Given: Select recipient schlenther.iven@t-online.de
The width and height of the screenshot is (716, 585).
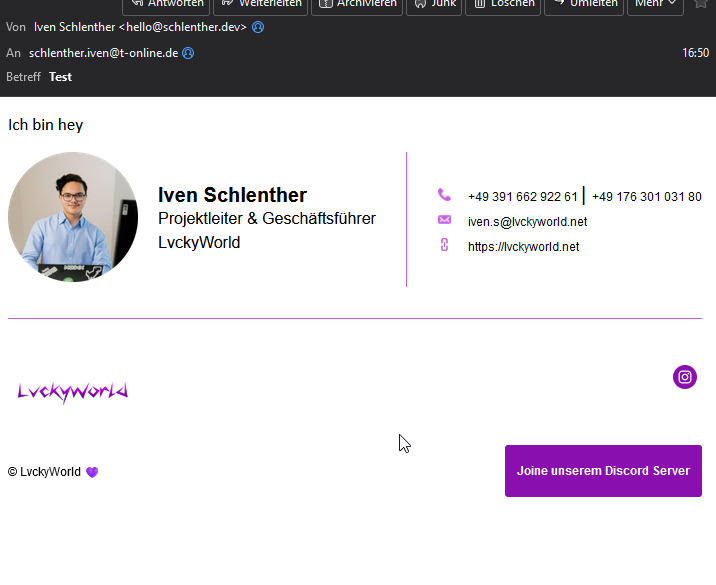Looking at the screenshot, I should (x=103, y=53).
